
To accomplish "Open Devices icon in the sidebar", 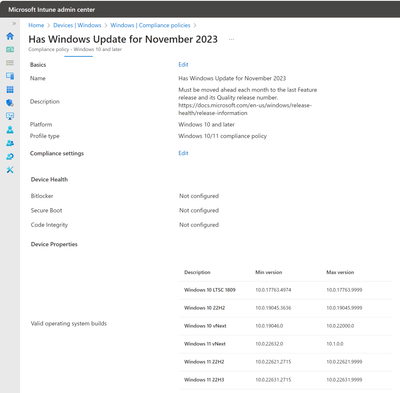I will coord(10,76).
